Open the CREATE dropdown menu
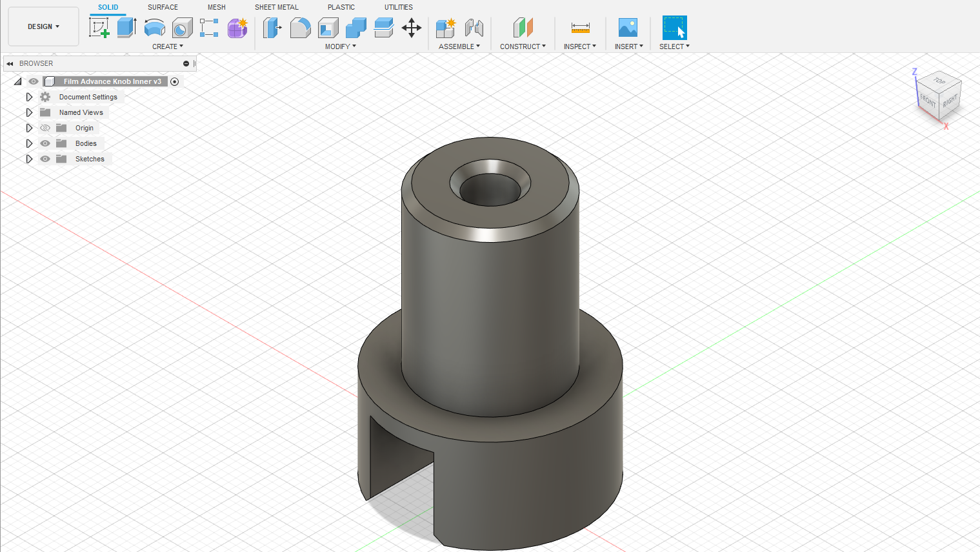 [168, 46]
